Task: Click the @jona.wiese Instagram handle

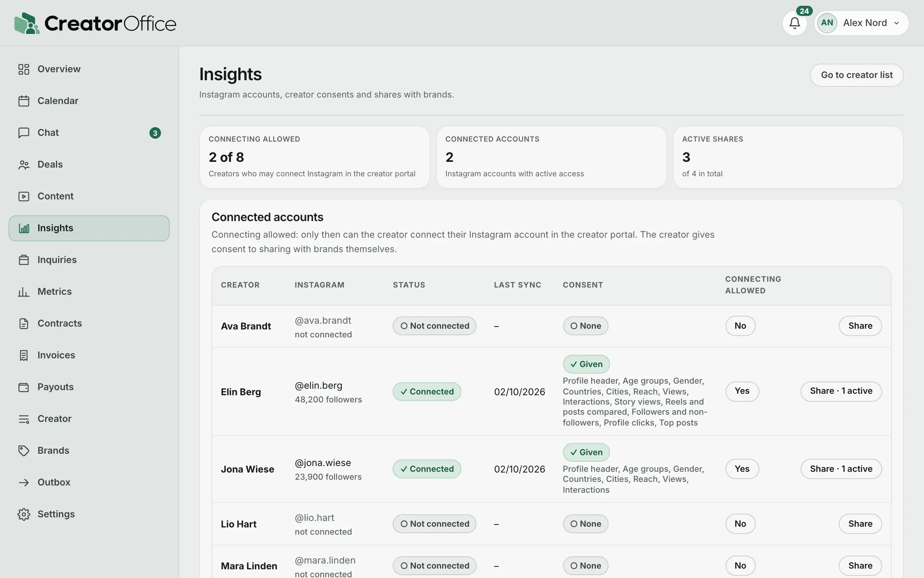Action: coord(323,462)
